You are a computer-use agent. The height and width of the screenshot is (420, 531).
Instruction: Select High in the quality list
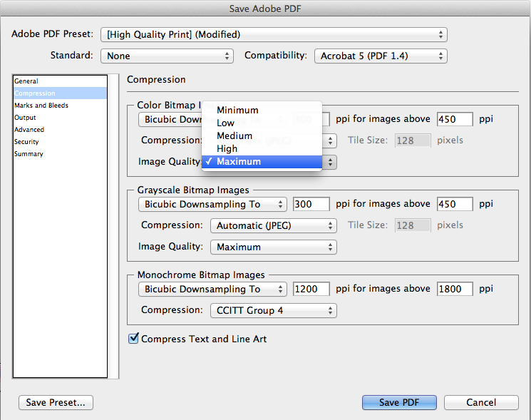[x=227, y=149]
